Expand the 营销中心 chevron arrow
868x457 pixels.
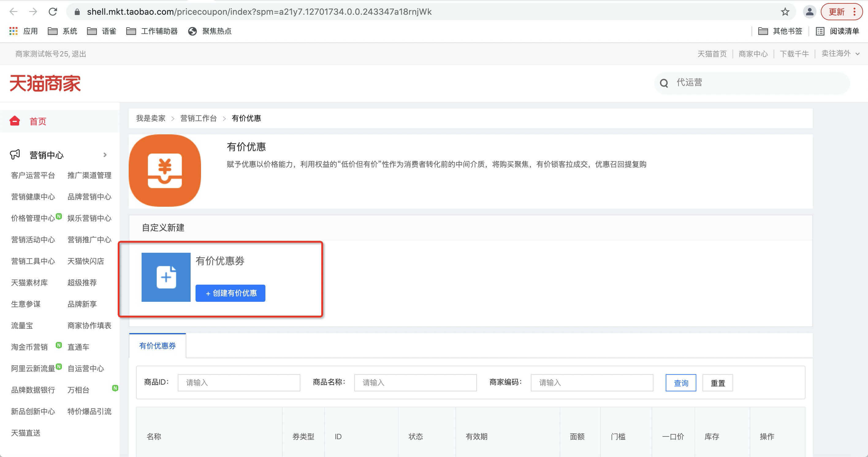105,155
